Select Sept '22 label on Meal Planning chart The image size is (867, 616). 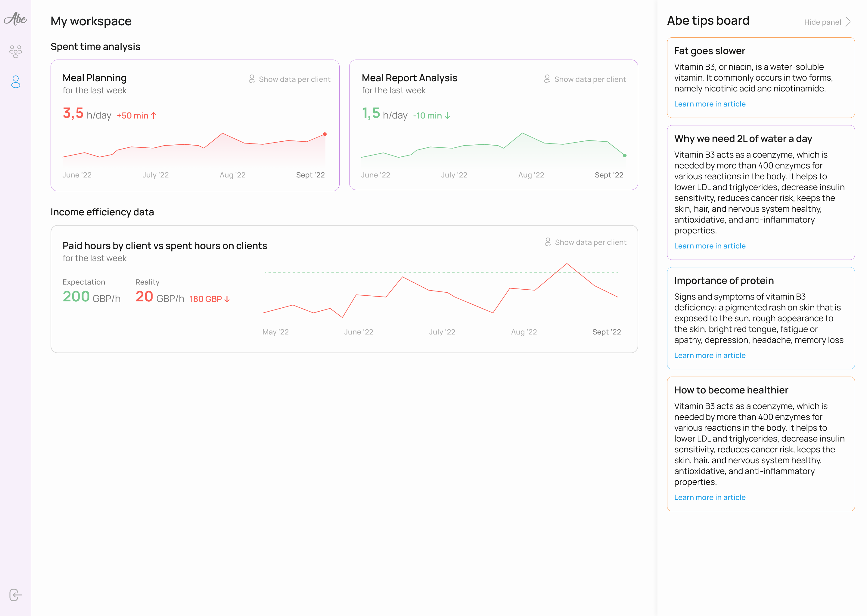tap(310, 175)
